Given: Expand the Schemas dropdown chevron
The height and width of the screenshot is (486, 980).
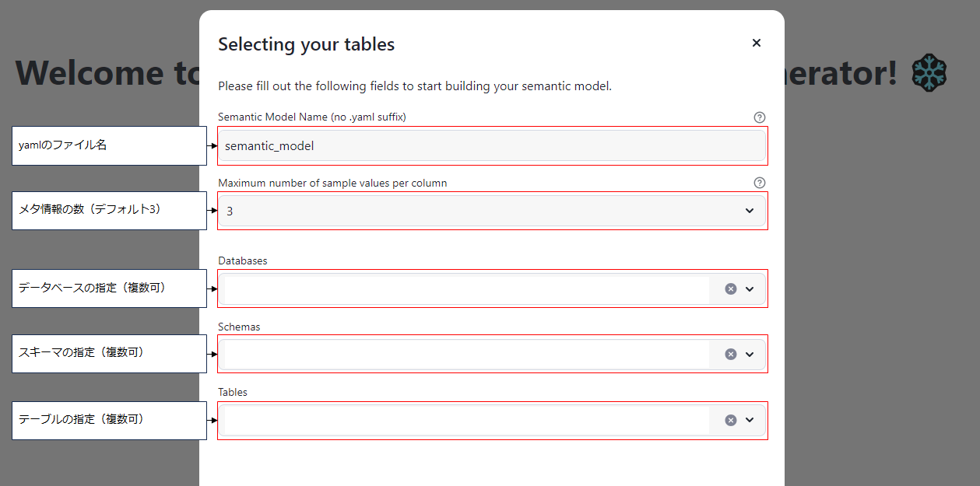Looking at the screenshot, I should tap(750, 354).
